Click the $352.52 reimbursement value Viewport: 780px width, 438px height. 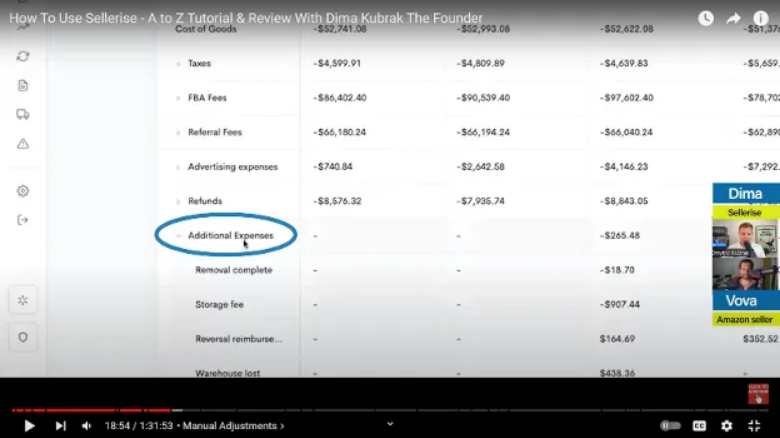click(x=761, y=339)
